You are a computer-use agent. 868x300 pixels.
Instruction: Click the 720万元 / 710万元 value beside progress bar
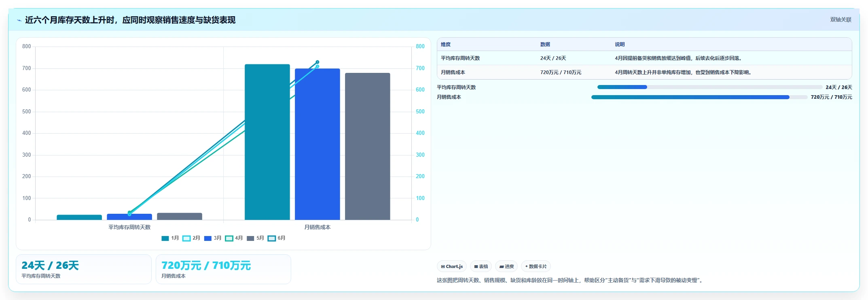[832, 97]
